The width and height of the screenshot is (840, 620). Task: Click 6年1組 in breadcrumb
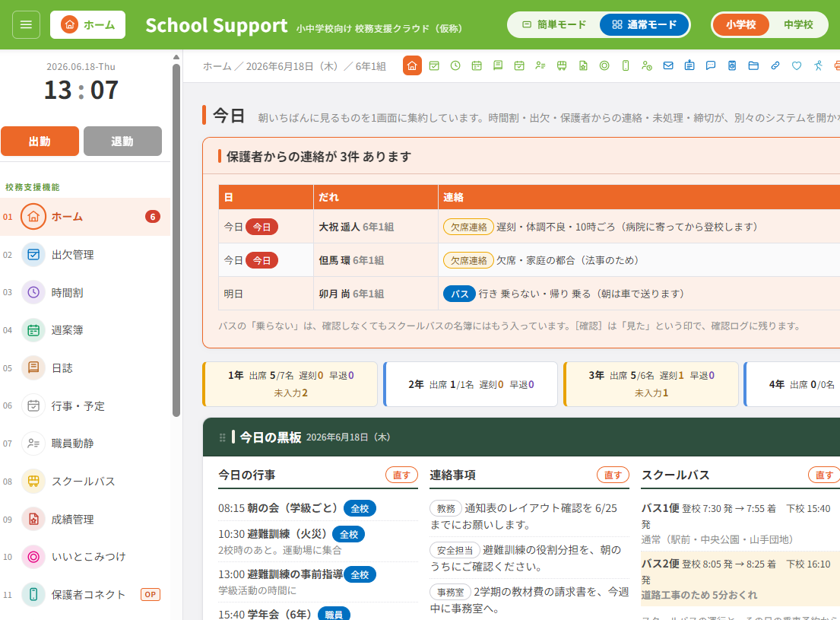pyautogui.click(x=371, y=66)
